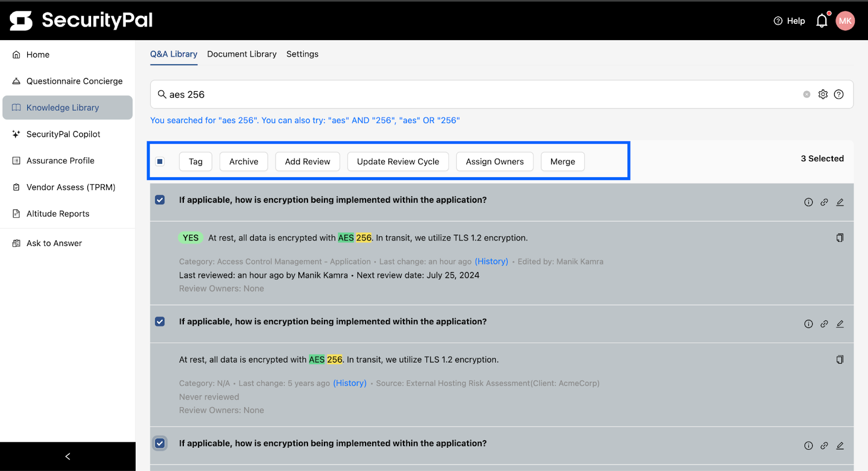The height and width of the screenshot is (471, 868).
Task: Click "Never reviewed" text
Action: [209, 397]
